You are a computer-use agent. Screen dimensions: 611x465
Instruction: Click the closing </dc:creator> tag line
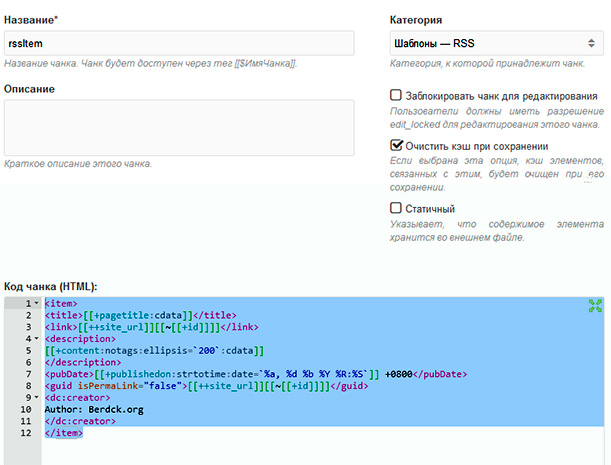(80, 421)
